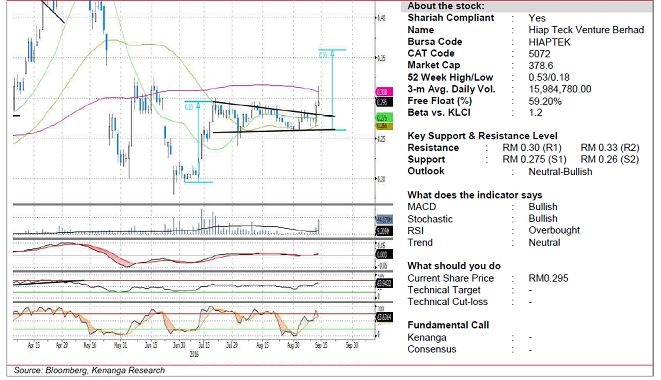Select the 'Current Share Price' label
Viewport: 661px width, 380px height.
coord(451,278)
